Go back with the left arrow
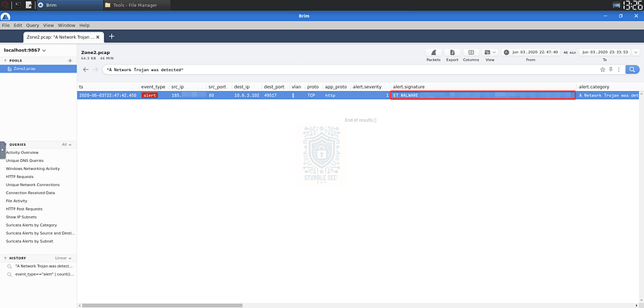This screenshot has width=644, height=308. tap(85, 69)
